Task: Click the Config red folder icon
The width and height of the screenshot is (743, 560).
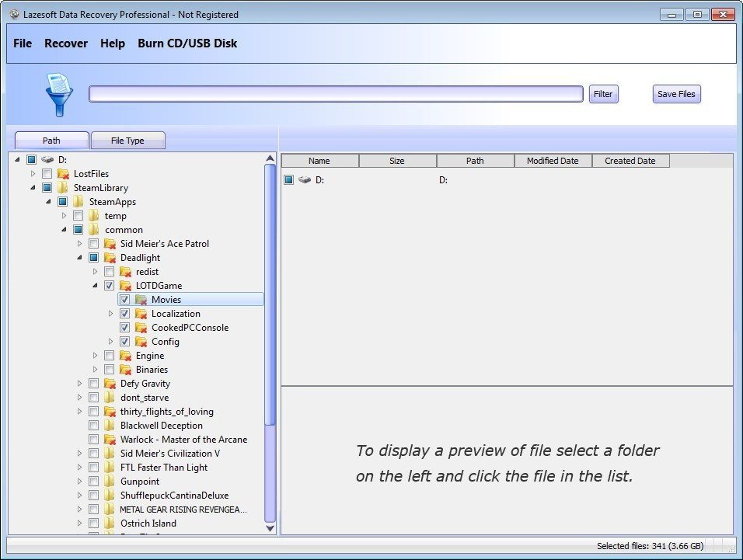Action: 140,341
